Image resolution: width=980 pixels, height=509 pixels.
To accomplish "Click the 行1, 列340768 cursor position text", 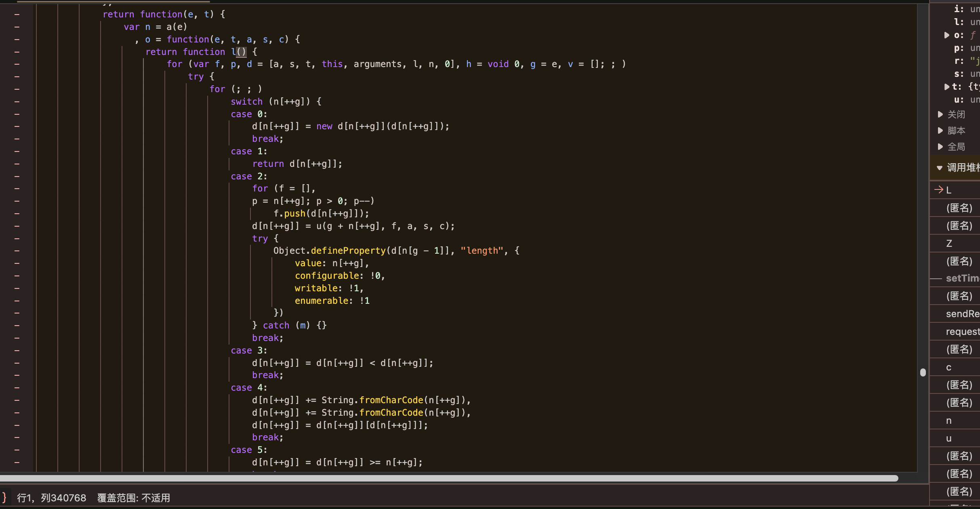I will coord(51,498).
